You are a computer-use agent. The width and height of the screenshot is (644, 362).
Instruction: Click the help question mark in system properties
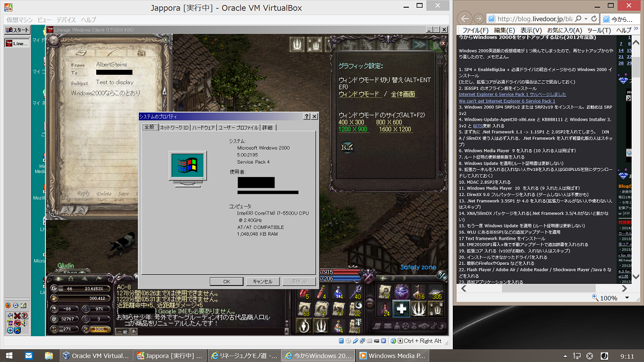tap(306, 117)
